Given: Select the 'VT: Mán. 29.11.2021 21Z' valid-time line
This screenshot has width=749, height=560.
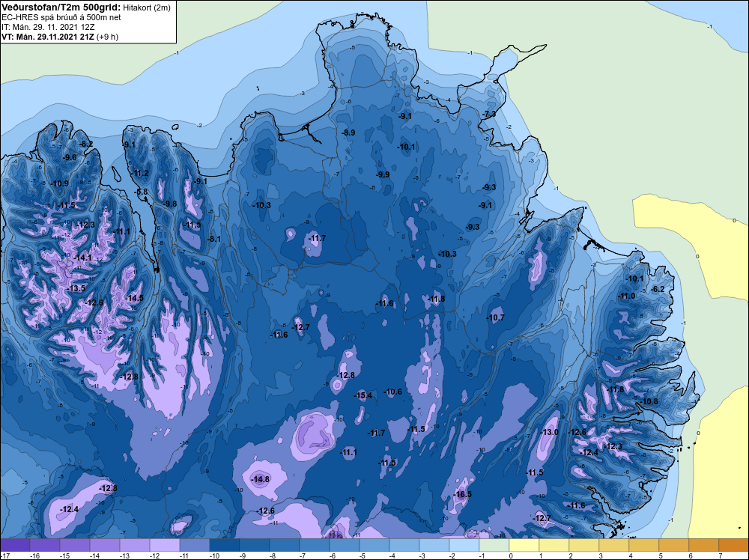Looking at the screenshot, I should 48,37.
